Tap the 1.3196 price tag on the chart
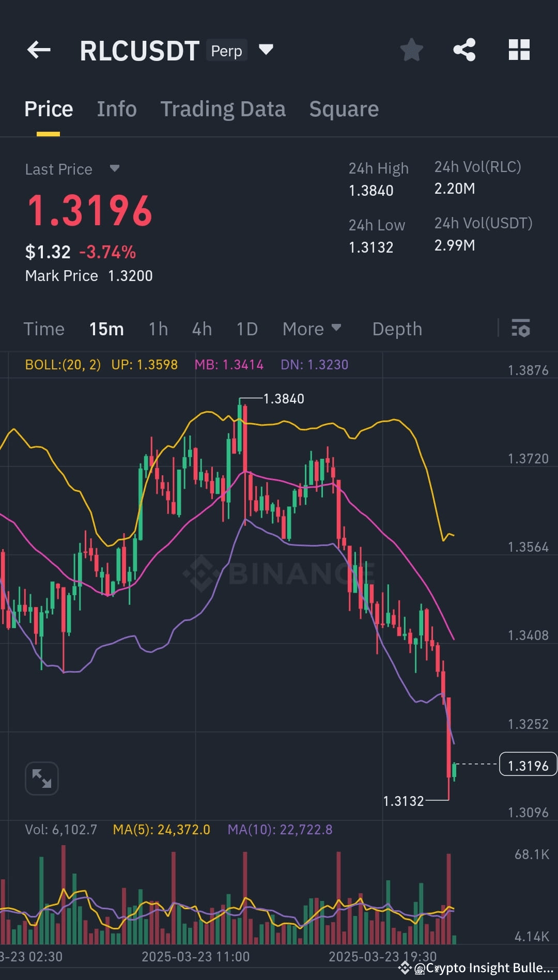Viewport: 558px width, 980px height. coord(528,765)
